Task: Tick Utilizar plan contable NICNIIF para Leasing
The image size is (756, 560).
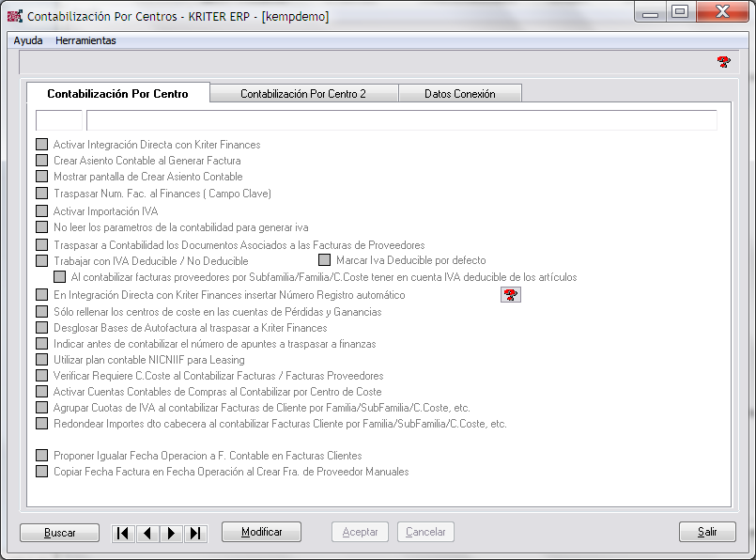Action: pos(41,360)
